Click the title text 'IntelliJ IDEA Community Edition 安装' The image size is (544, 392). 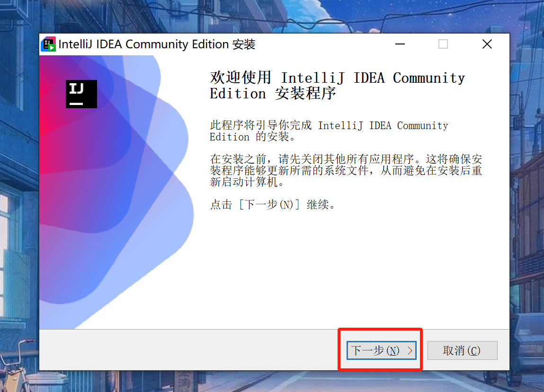coord(157,44)
